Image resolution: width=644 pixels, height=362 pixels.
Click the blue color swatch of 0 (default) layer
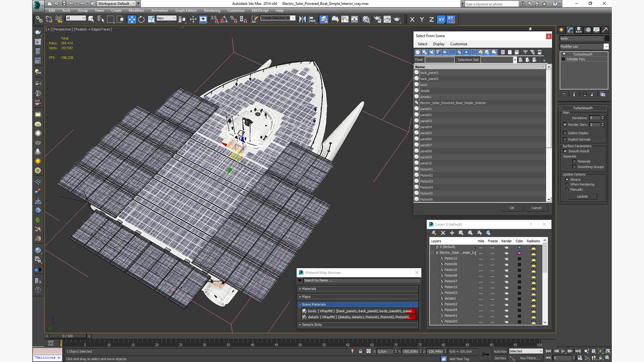click(x=519, y=247)
